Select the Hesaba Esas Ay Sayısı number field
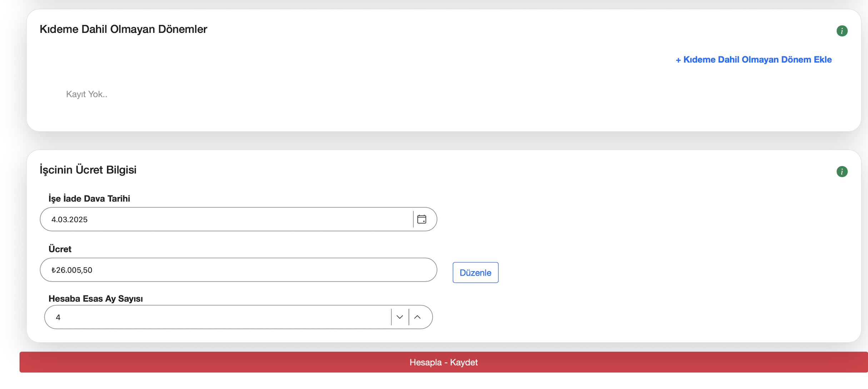The image size is (868, 389). [x=221, y=317]
